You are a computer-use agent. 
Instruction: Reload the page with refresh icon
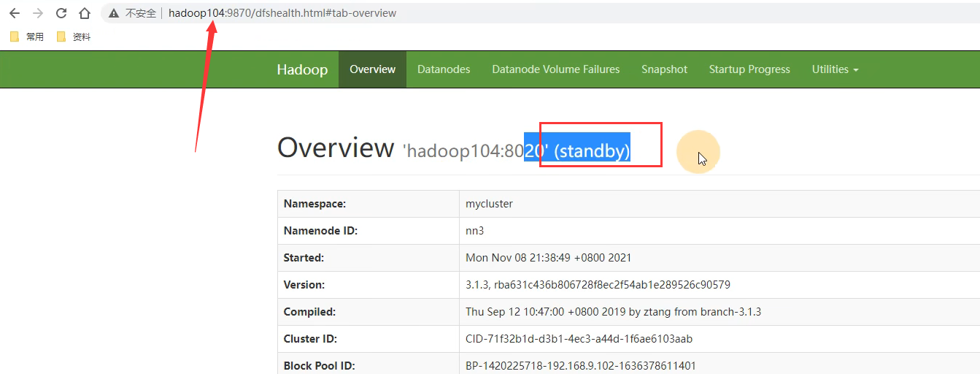pos(61,13)
